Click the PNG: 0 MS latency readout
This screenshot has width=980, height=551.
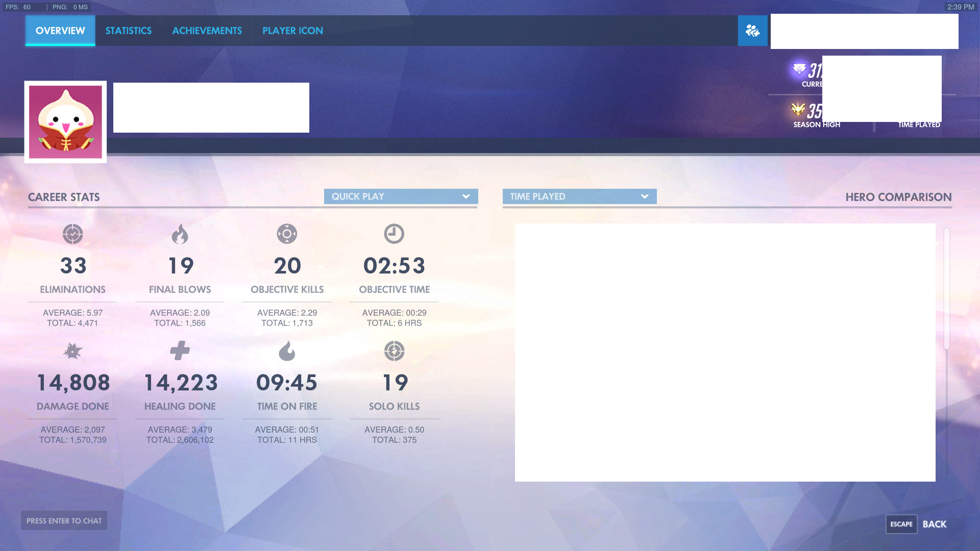[x=70, y=7]
